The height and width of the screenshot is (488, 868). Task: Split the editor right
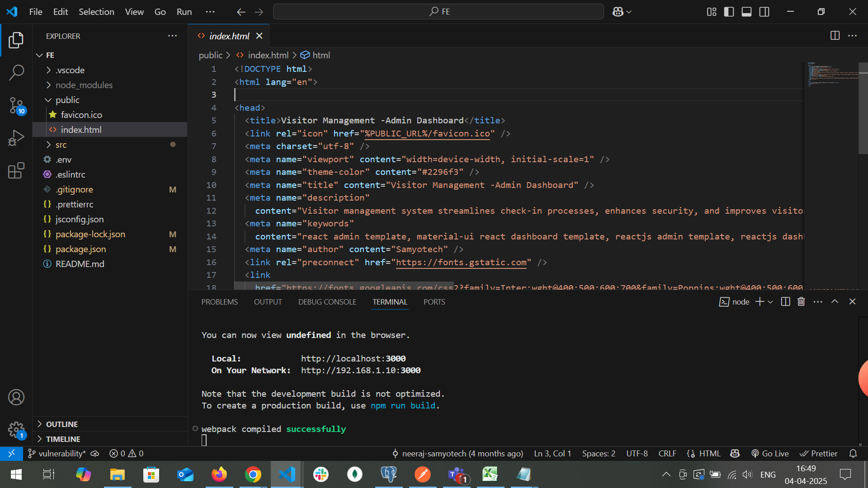835,36
